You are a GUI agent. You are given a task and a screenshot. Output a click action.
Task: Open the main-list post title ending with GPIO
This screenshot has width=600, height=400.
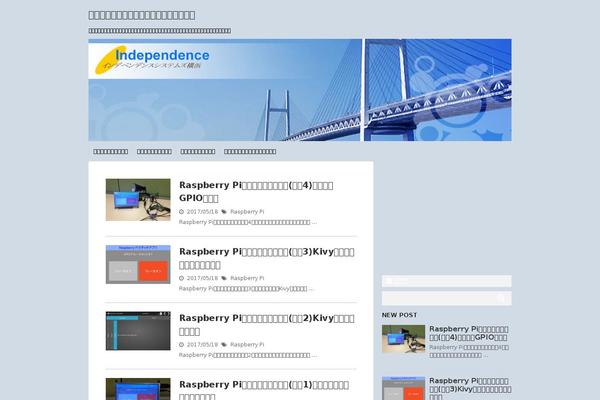[256, 191]
